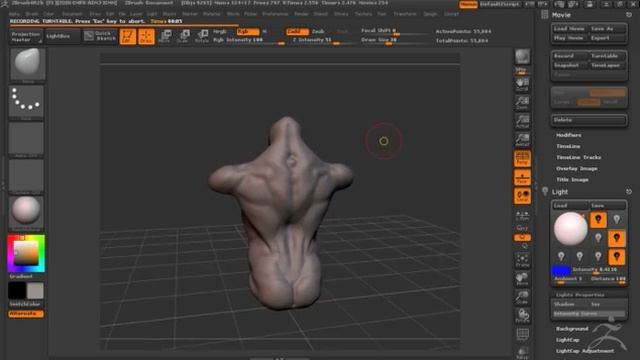Activate the Edit mode button
The width and height of the screenshot is (640, 360).
coord(128,36)
